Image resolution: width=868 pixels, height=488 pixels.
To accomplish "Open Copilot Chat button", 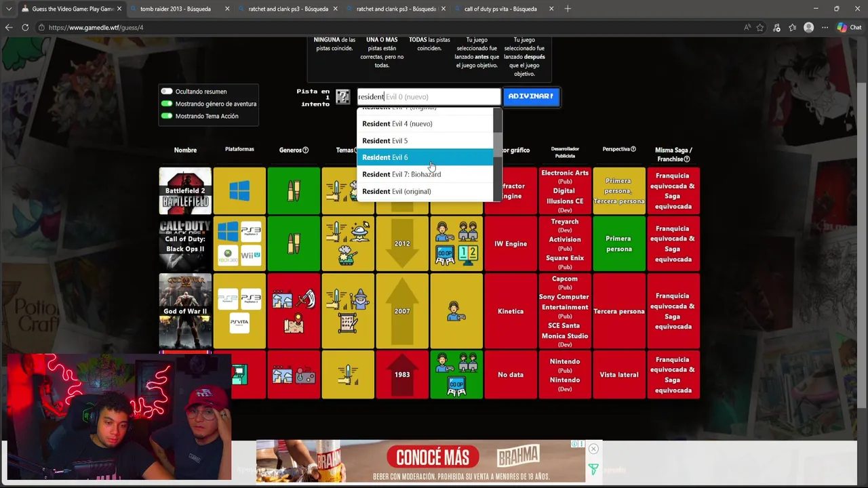I will [x=849, y=27].
